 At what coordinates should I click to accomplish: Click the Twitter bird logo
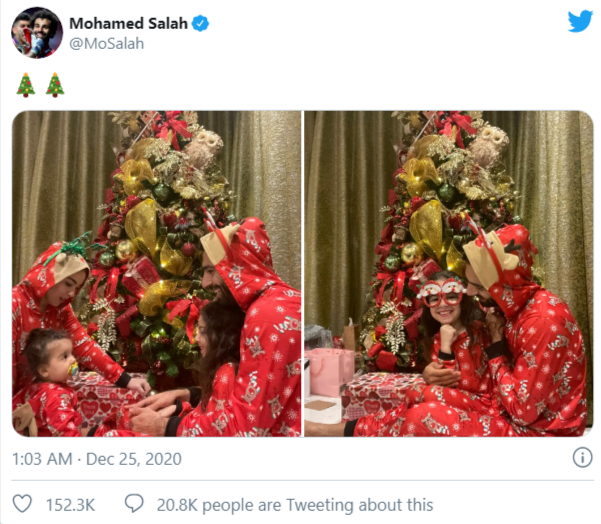tap(580, 22)
